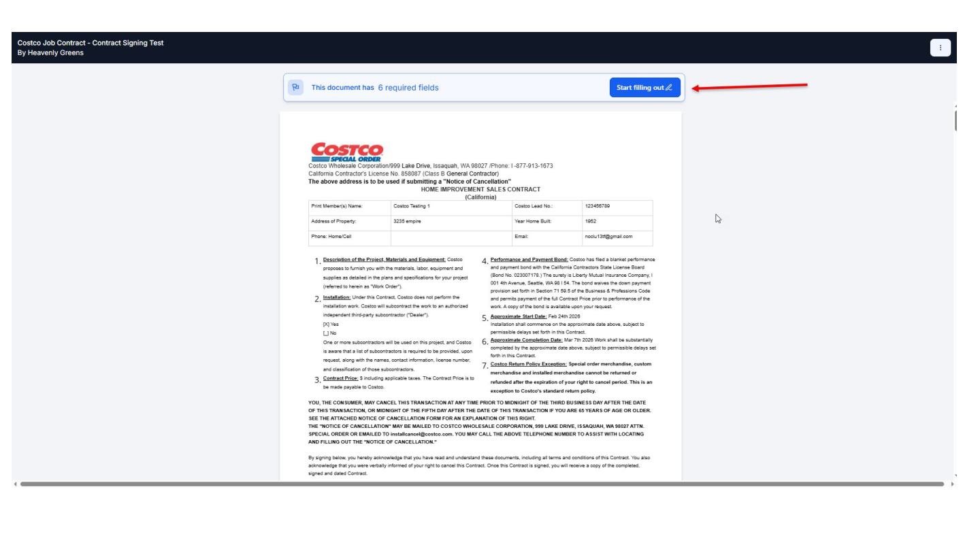
Task: Click the "Approximate Completion Date:" heading
Action: 527,340
